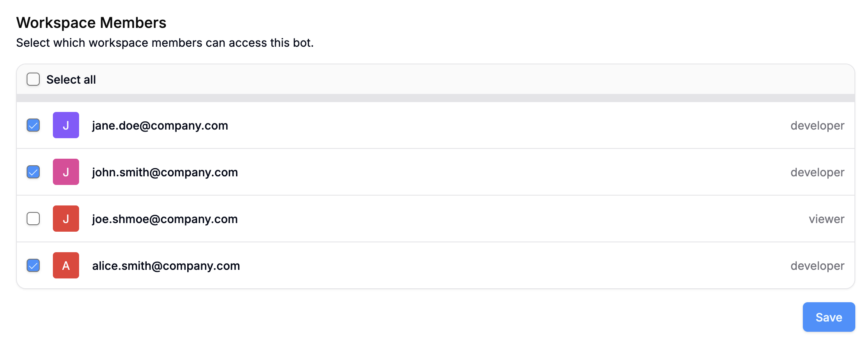Screen dimensions: 868x342
Task: Click Jane Doe's purple J avatar
Action: (x=66, y=125)
